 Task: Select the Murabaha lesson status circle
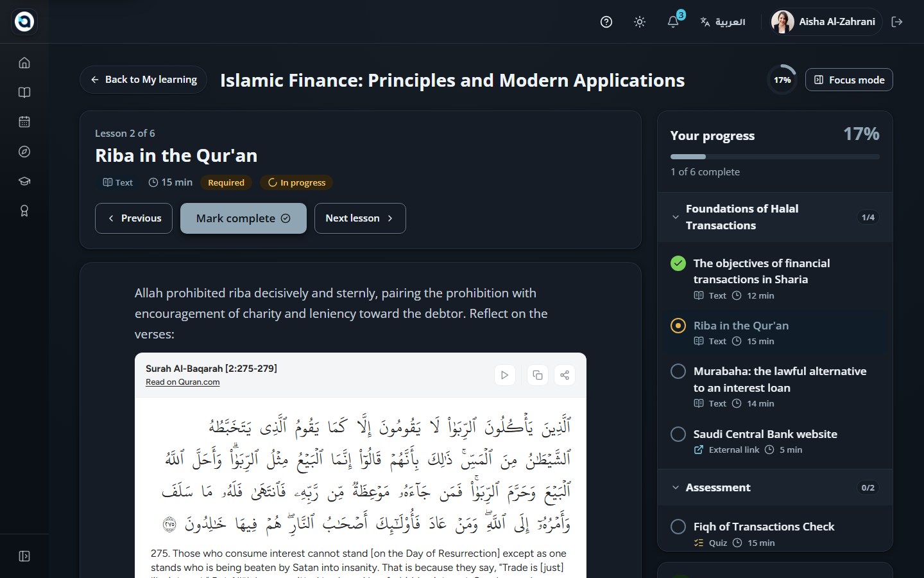coord(678,371)
